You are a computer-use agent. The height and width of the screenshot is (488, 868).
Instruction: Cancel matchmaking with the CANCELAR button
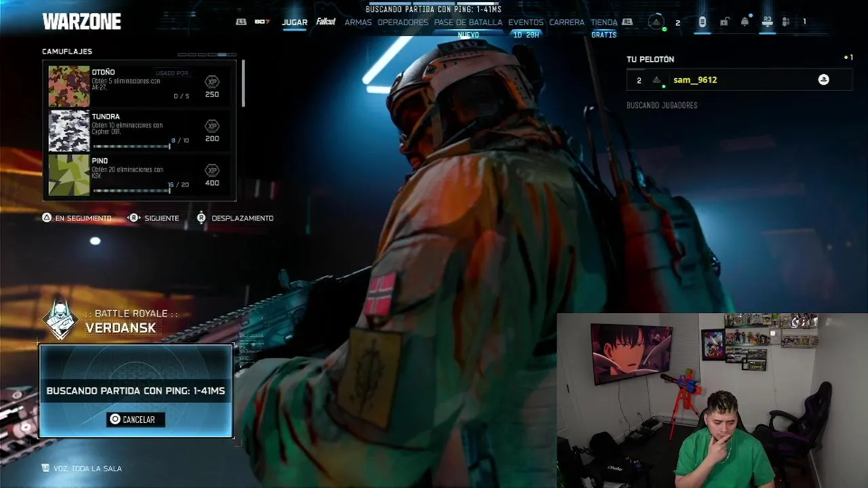136,420
